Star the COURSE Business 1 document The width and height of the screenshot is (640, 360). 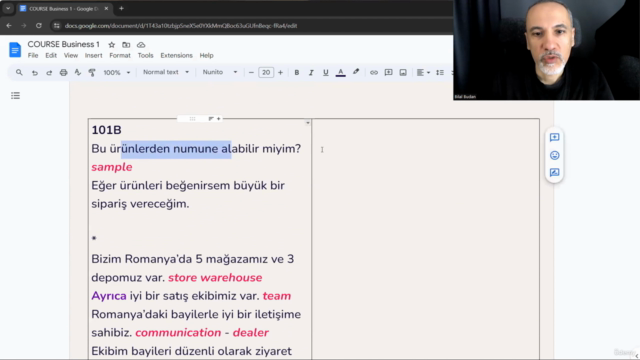pyautogui.click(x=111, y=45)
